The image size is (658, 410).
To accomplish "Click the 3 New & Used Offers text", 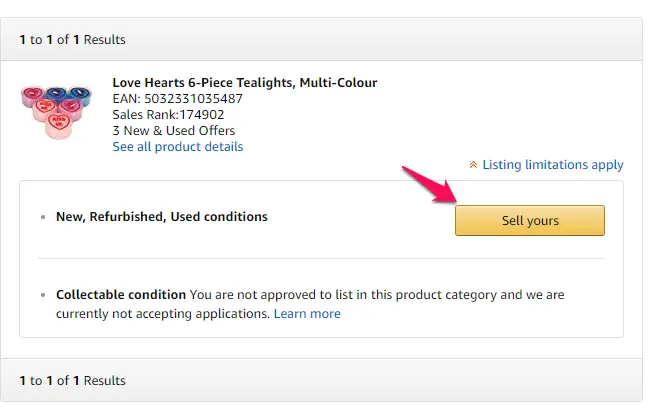I will tap(174, 131).
